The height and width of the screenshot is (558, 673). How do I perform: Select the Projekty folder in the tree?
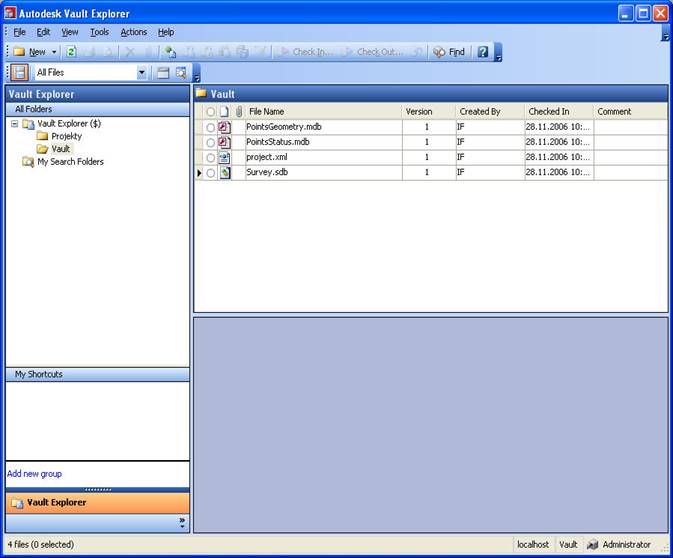click(66, 136)
